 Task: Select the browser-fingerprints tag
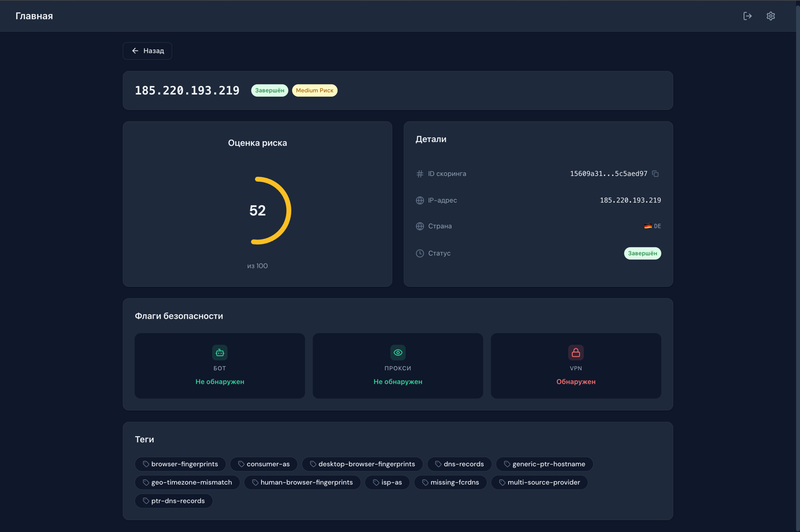coord(180,464)
